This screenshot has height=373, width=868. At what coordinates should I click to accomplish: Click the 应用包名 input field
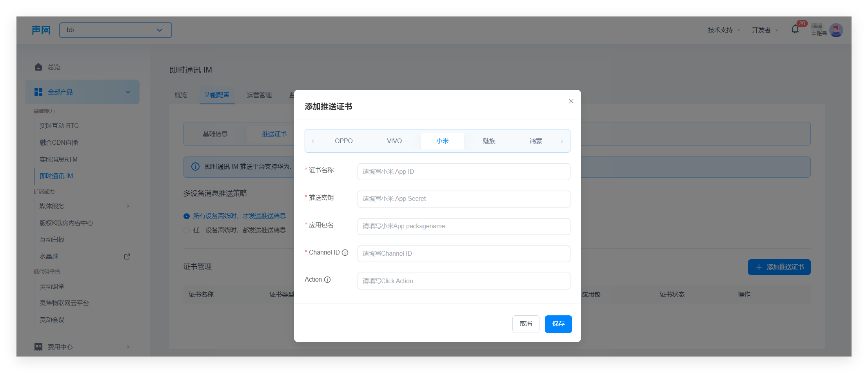click(x=464, y=226)
